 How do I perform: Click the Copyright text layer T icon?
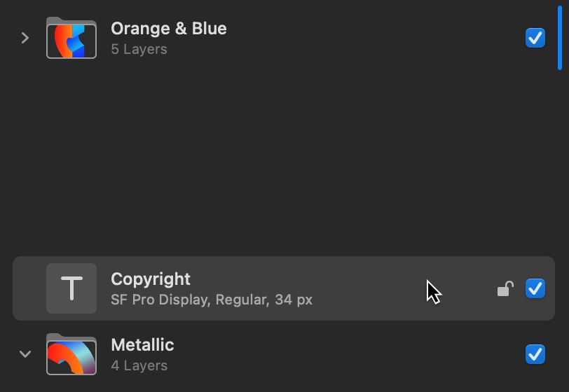71,288
